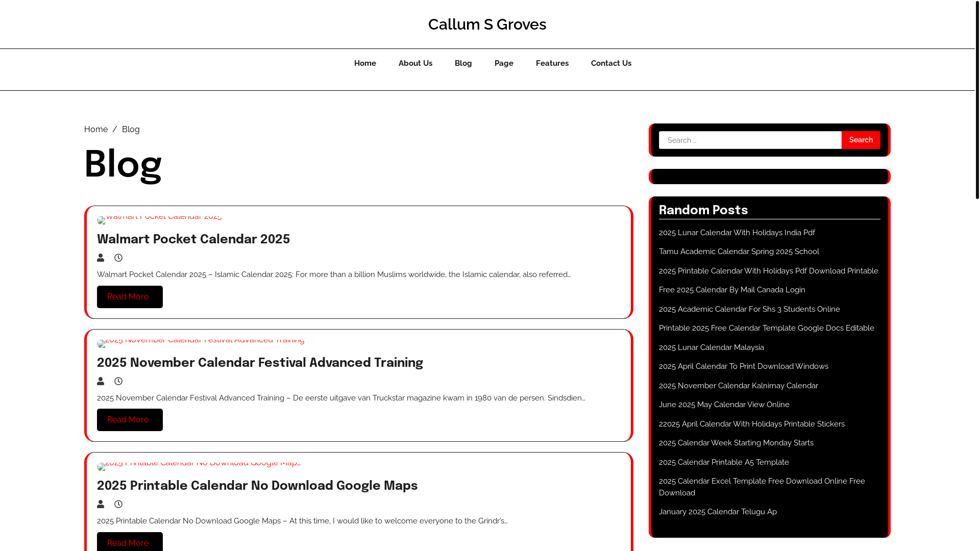The height and width of the screenshot is (551, 980).
Task: Open 2025 Academic Calendar For Shs 3 Students Online
Action: coord(749,309)
